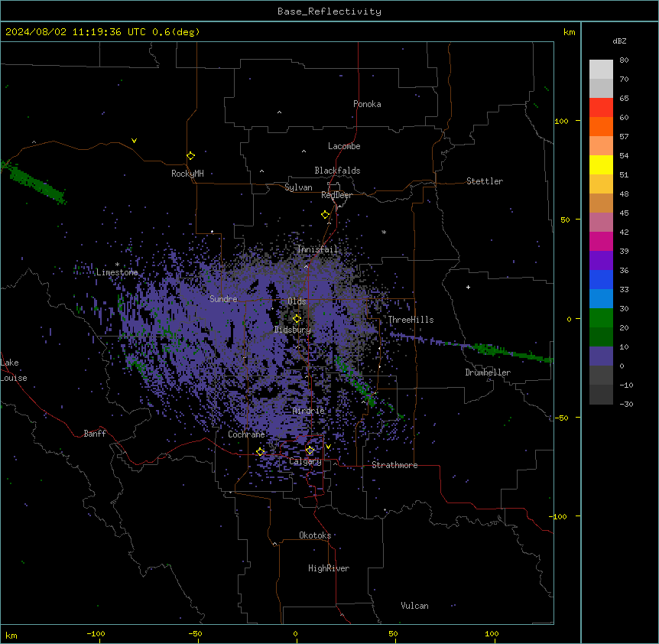The image size is (659, 644).
Task: Select the dark green 10–20 dBZ swatch
Action: pyautogui.click(x=601, y=337)
